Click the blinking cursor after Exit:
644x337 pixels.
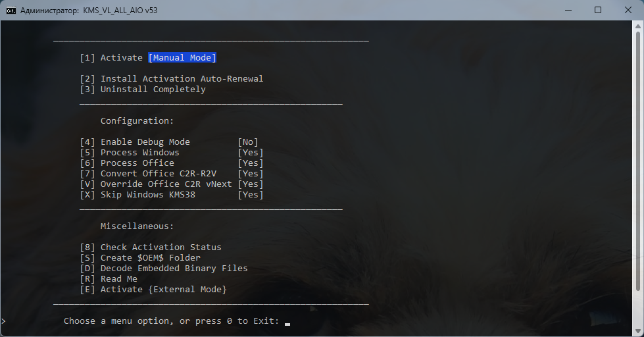[287, 324]
